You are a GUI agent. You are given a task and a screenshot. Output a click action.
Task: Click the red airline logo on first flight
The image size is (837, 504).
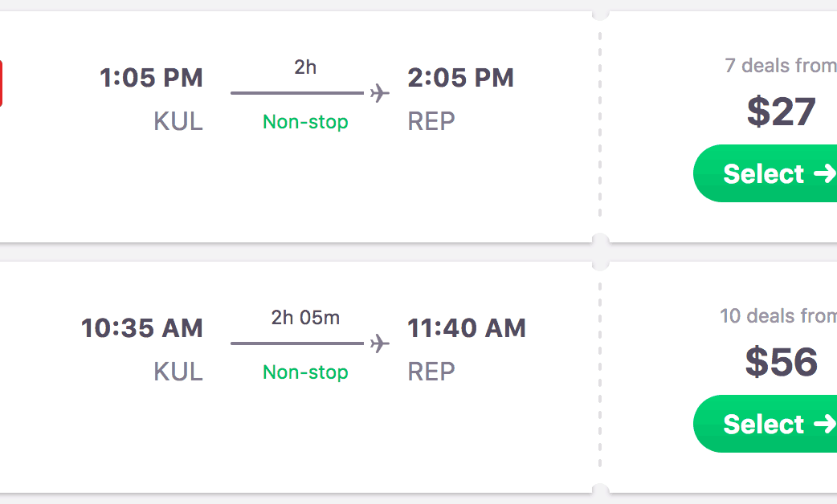(1, 83)
